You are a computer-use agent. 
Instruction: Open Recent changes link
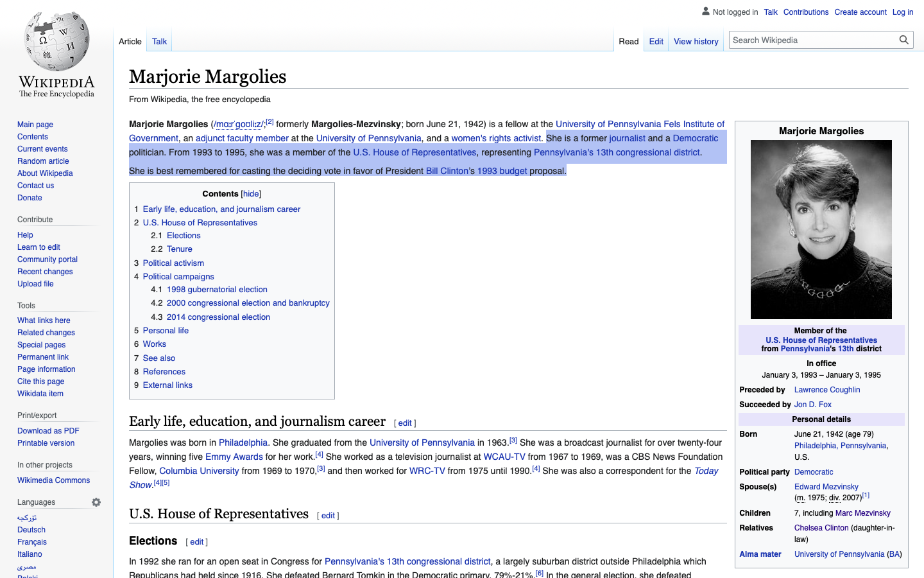pyautogui.click(x=45, y=272)
